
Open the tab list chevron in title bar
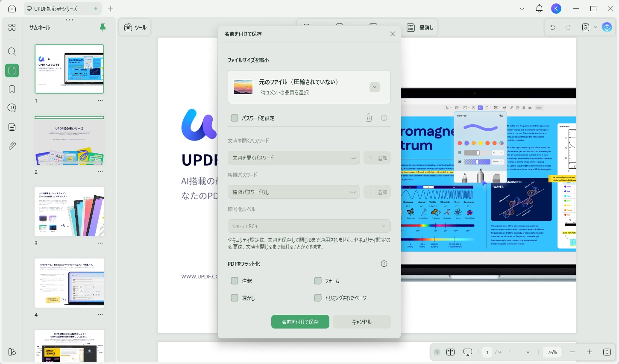pos(522,9)
